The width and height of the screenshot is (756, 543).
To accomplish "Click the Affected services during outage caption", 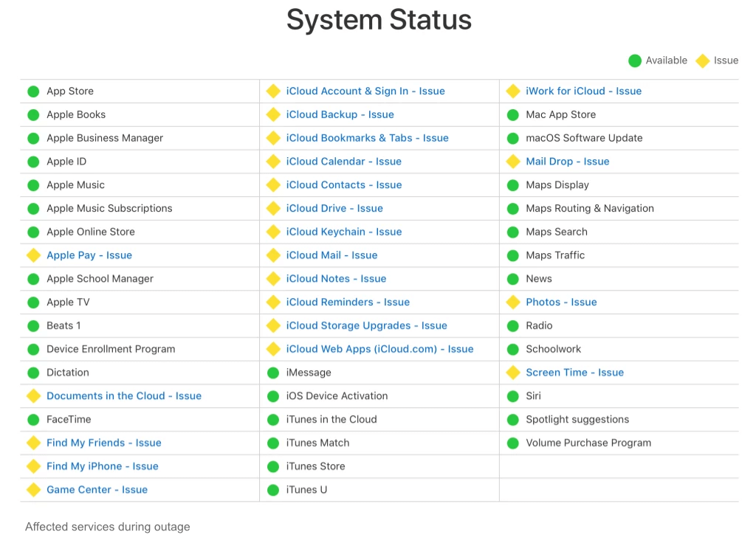I will (108, 527).
